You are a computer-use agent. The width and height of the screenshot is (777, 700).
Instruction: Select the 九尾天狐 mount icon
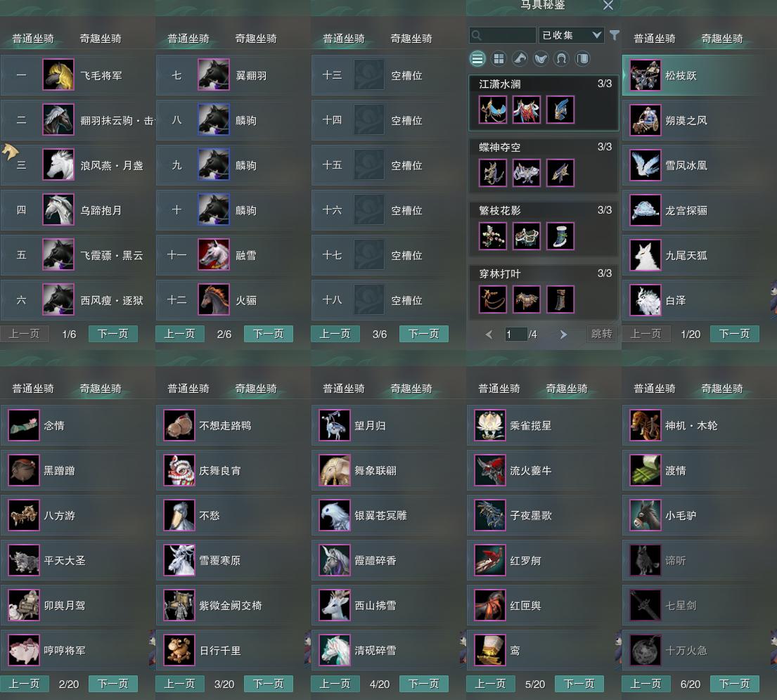(x=646, y=255)
